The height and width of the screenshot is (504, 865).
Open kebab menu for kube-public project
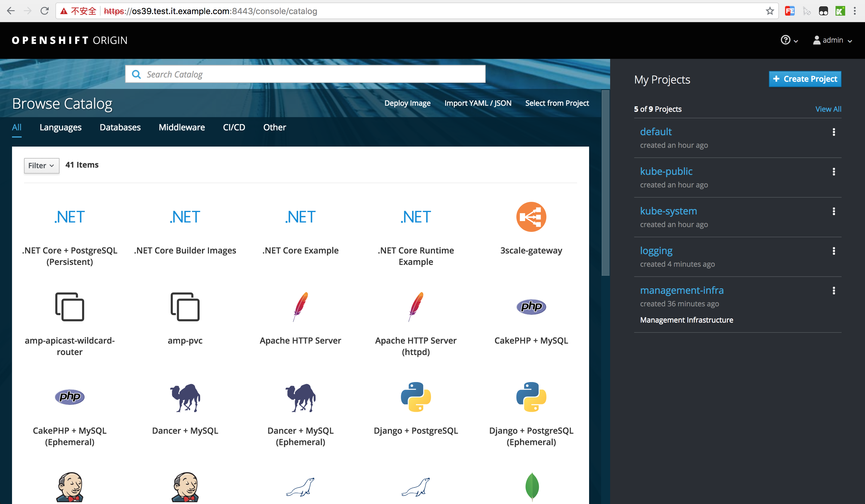click(x=833, y=172)
